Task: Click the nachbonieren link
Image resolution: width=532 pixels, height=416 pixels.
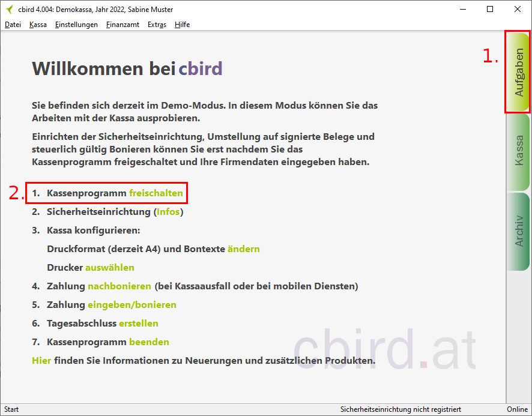Action: tap(119, 286)
